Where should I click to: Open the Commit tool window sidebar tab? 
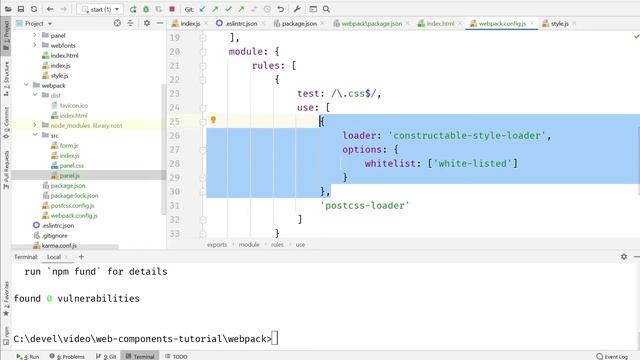[6, 122]
